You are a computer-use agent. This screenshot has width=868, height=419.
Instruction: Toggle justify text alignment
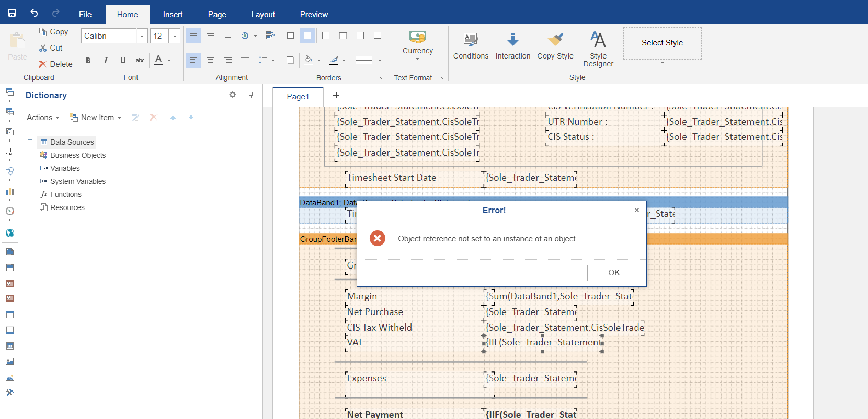245,60
